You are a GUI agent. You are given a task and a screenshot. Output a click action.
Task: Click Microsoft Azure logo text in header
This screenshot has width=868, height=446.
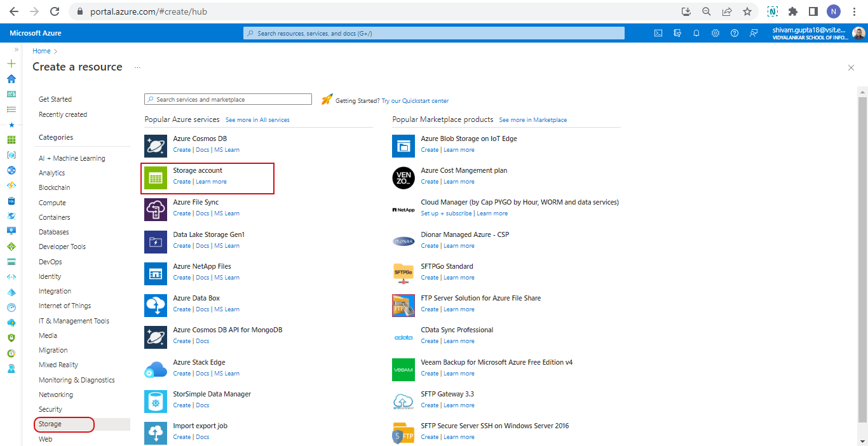[36, 33]
